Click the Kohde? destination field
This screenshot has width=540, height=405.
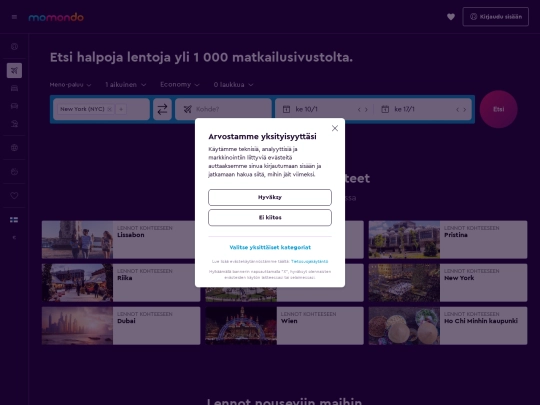click(224, 109)
